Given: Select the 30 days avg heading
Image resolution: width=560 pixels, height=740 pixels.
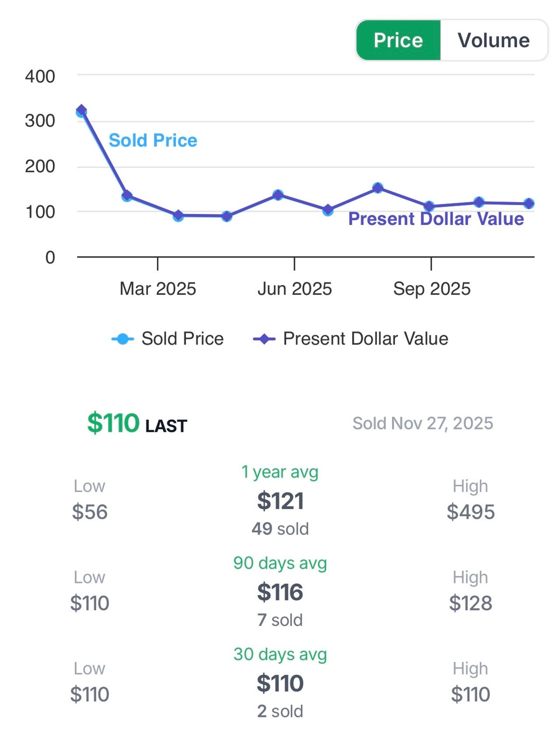Looking at the screenshot, I should click(x=280, y=654).
